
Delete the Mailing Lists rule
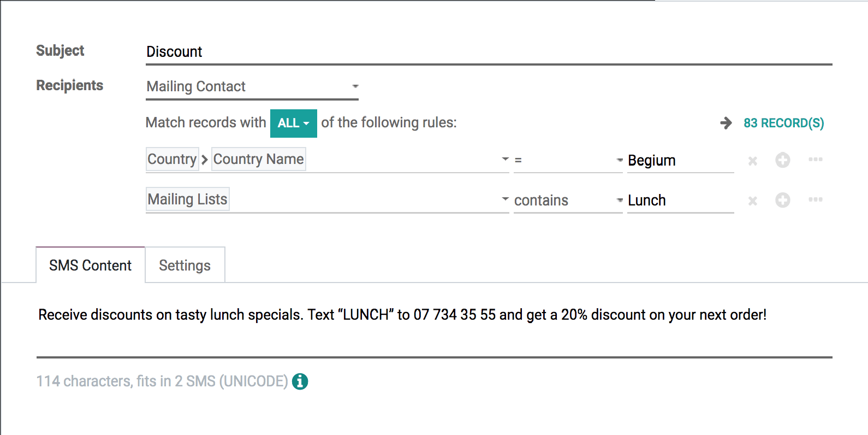coord(753,201)
